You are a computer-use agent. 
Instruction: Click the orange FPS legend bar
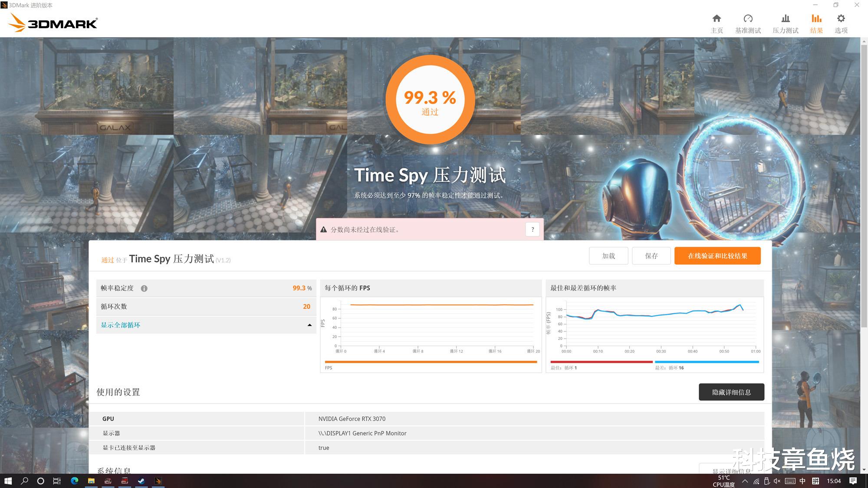[x=431, y=362]
